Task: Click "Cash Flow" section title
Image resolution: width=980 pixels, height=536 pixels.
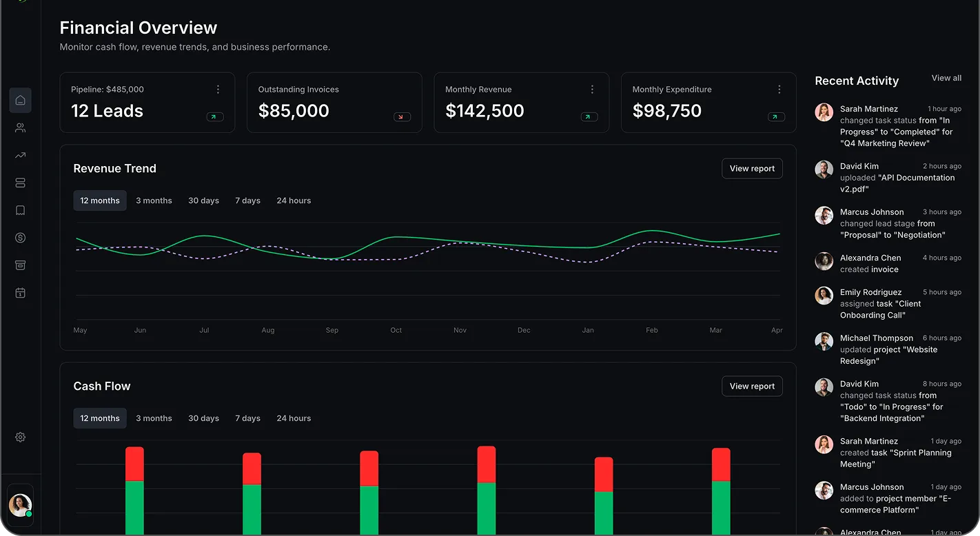Action: (102, 386)
